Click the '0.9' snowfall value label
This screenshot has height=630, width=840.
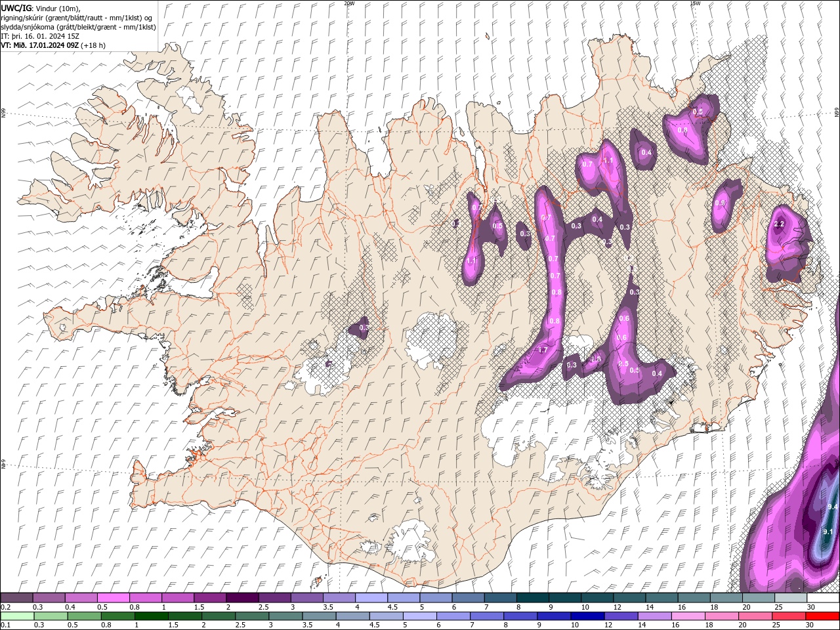click(x=720, y=203)
